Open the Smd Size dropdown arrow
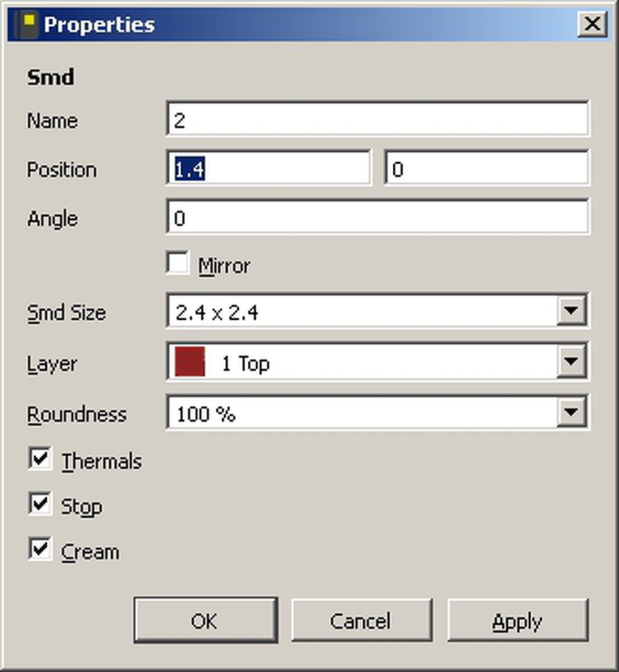Viewport: 619px width, 672px height. point(571,311)
